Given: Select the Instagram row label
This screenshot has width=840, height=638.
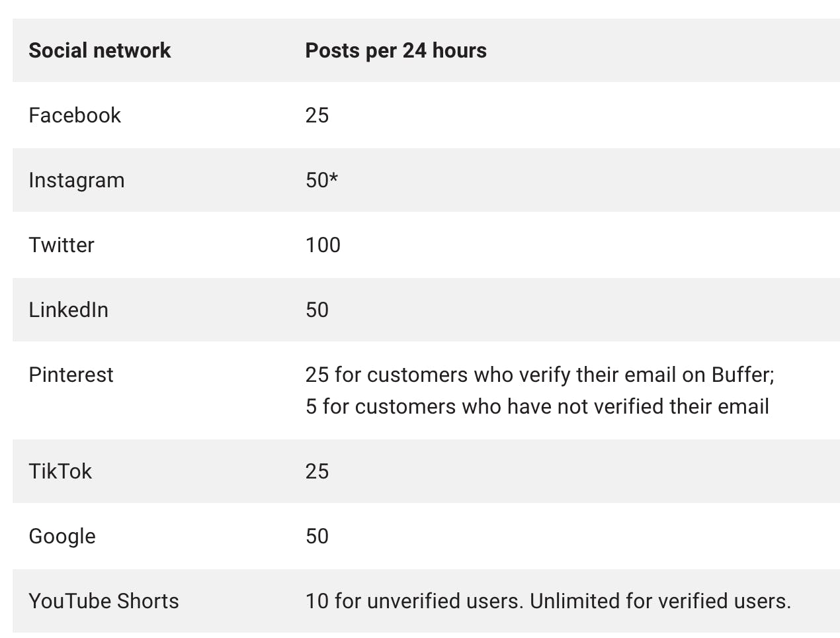Looking at the screenshot, I should [x=77, y=180].
